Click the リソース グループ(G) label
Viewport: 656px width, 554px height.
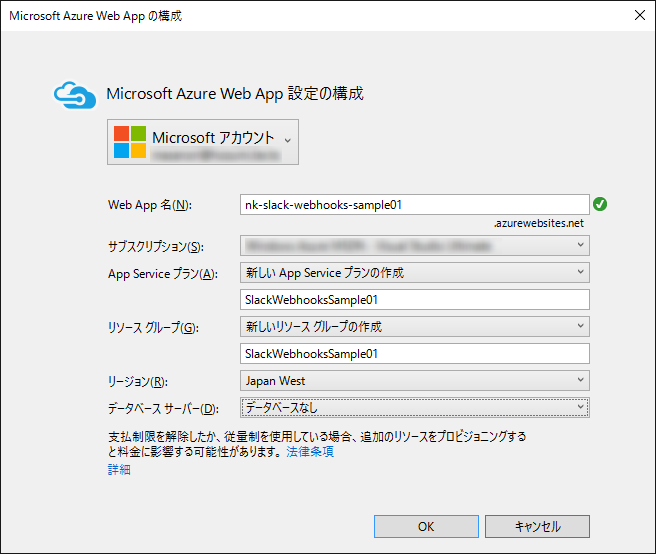153,328
